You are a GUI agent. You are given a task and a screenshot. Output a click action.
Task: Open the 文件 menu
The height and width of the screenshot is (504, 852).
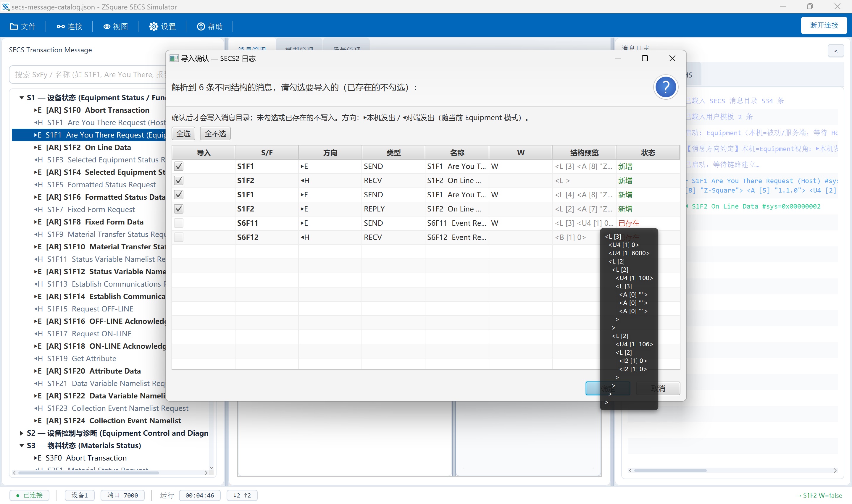pos(22,27)
